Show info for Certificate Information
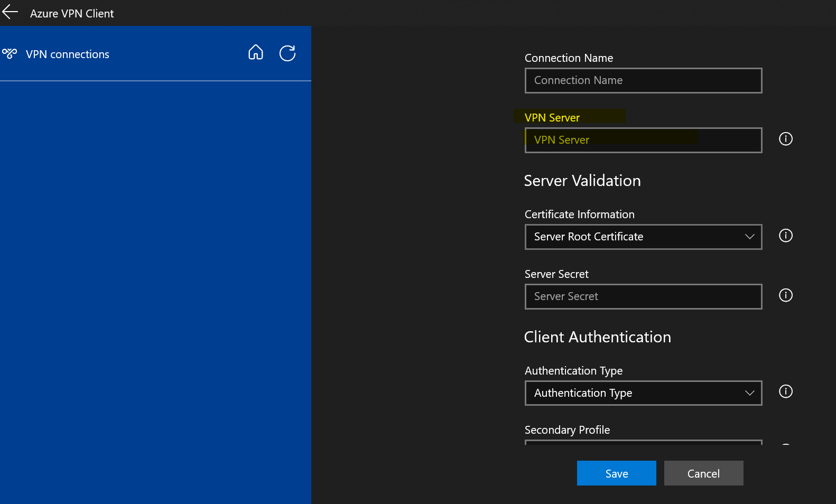 pyautogui.click(x=786, y=236)
